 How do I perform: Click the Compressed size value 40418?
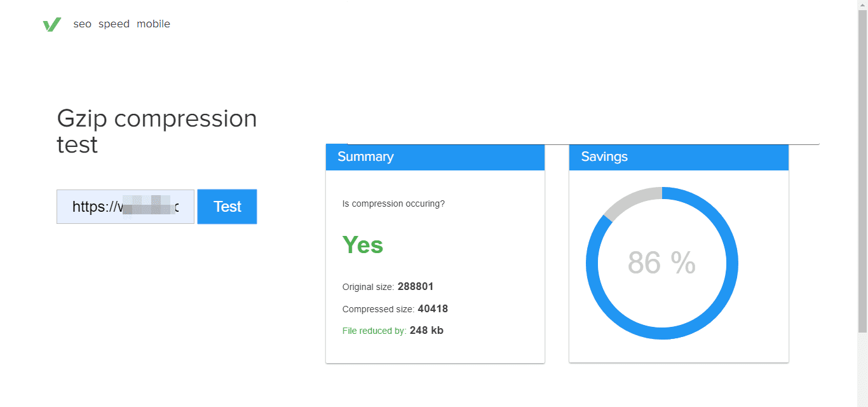pyautogui.click(x=433, y=309)
